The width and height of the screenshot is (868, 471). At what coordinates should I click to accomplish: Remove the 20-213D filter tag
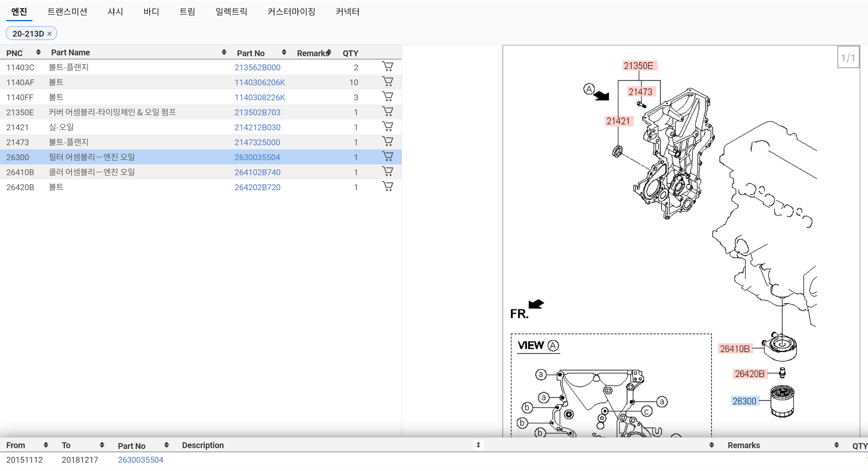click(x=49, y=34)
